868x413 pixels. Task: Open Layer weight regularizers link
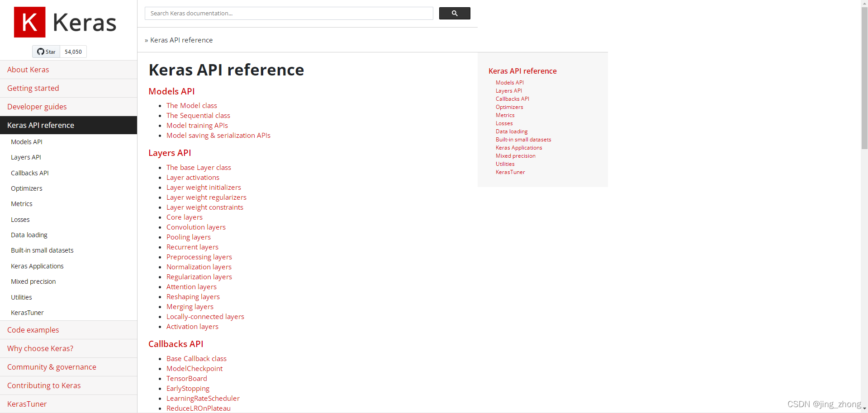tap(206, 197)
